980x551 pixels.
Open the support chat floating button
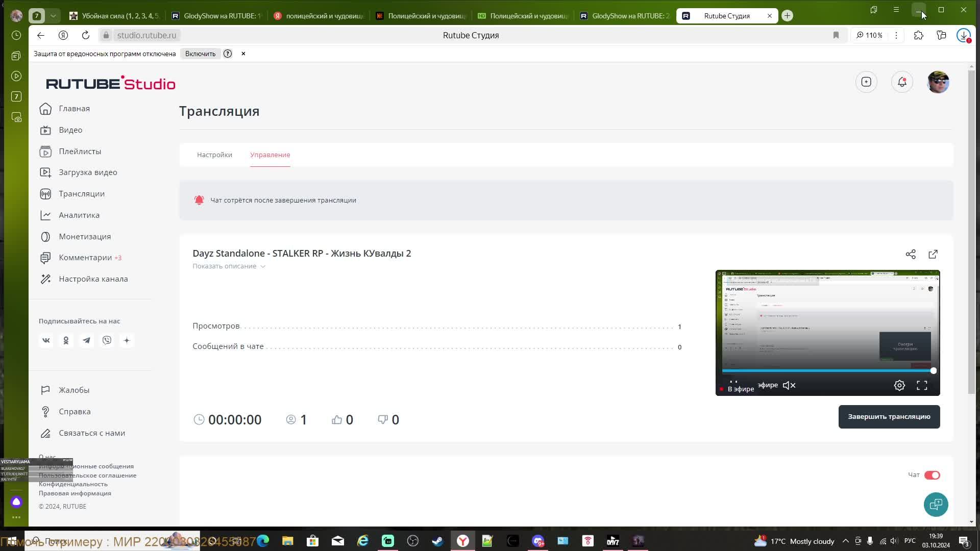936,505
